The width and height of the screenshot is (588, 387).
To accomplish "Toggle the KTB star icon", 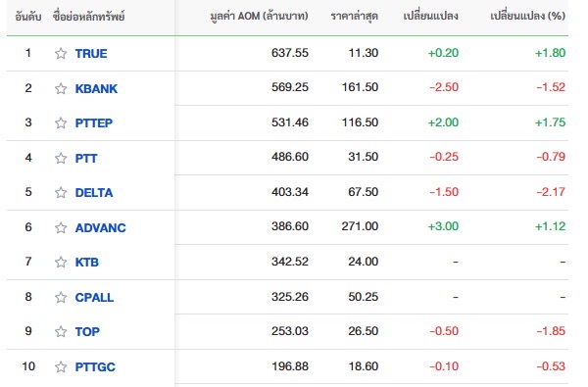I will (x=61, y=263).
